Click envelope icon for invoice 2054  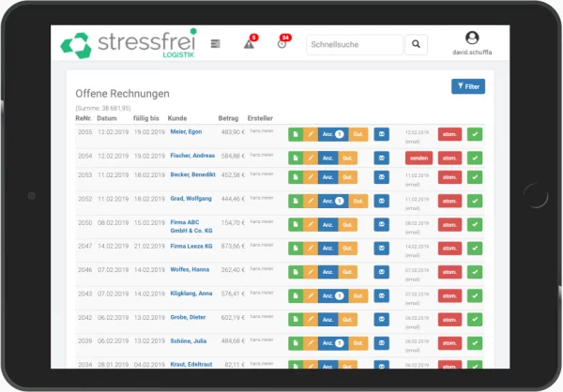click(x=381, y=158)
